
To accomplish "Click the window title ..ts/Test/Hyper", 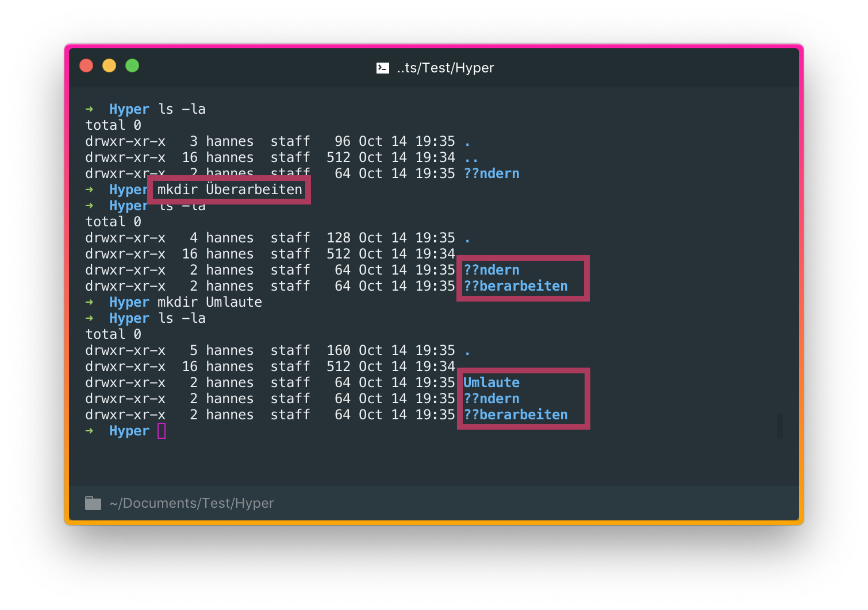I will coord(445,68).
